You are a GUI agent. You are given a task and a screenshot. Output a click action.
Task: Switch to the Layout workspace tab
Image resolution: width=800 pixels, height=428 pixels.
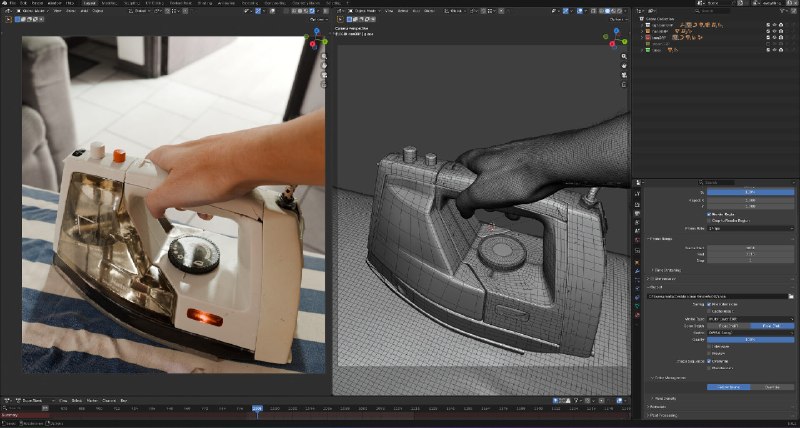pos(89,3)
